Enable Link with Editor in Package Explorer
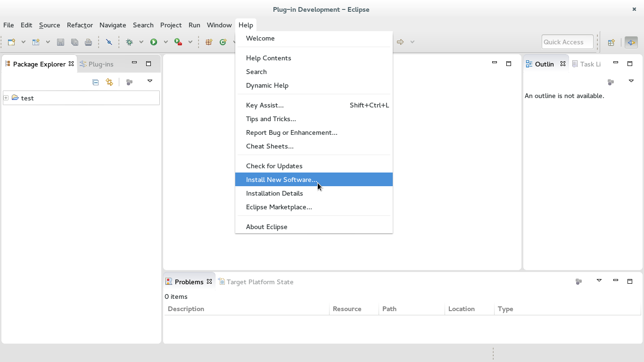 (109, 82)
